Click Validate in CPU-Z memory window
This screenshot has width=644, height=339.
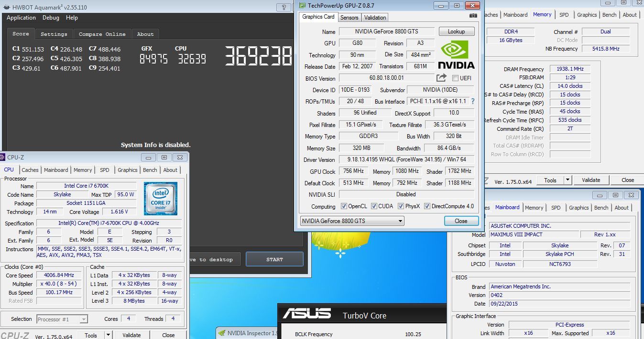coord(591,180)
